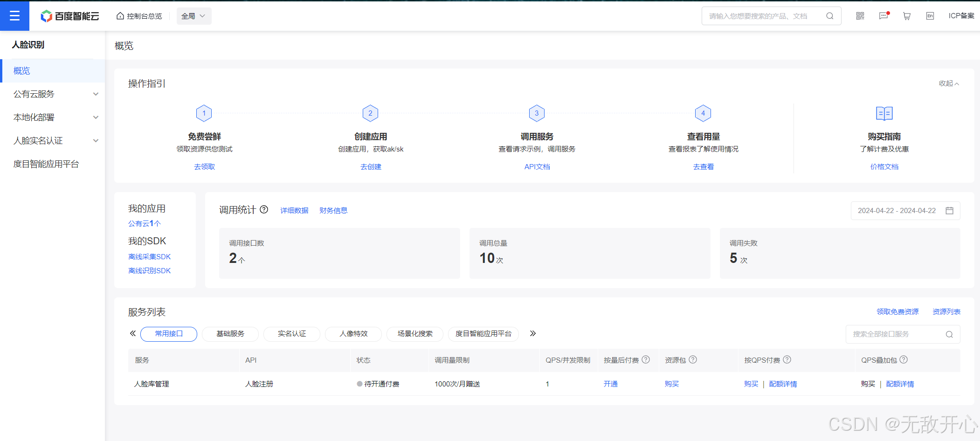The image size is (980, 441).
Task: Click 领取免费资源 link
Action: (897, 312)
